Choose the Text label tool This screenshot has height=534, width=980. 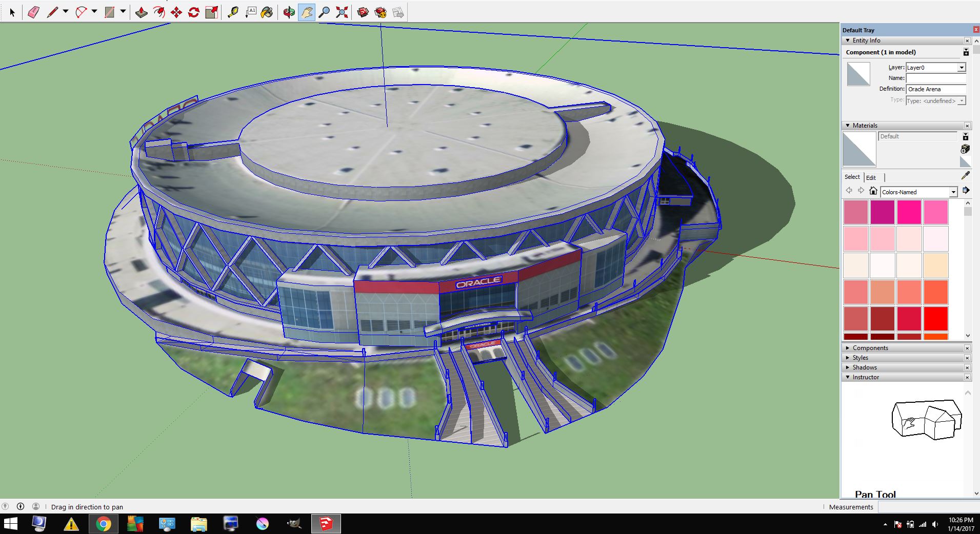tap(251, 12)
